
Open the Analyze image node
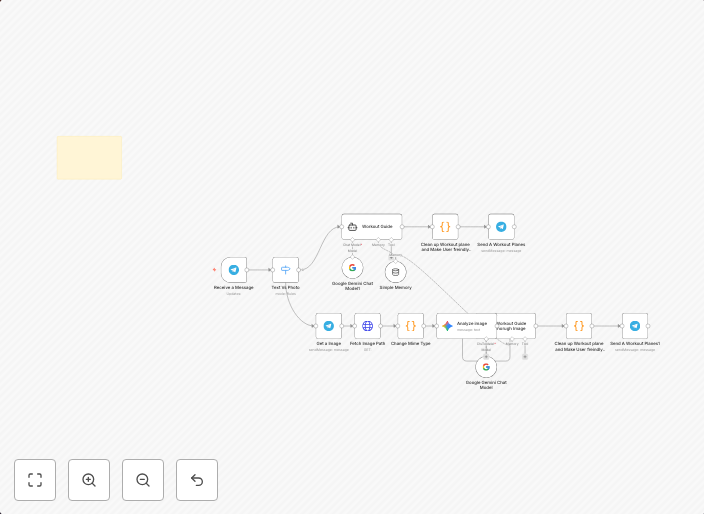pos(465,325)
